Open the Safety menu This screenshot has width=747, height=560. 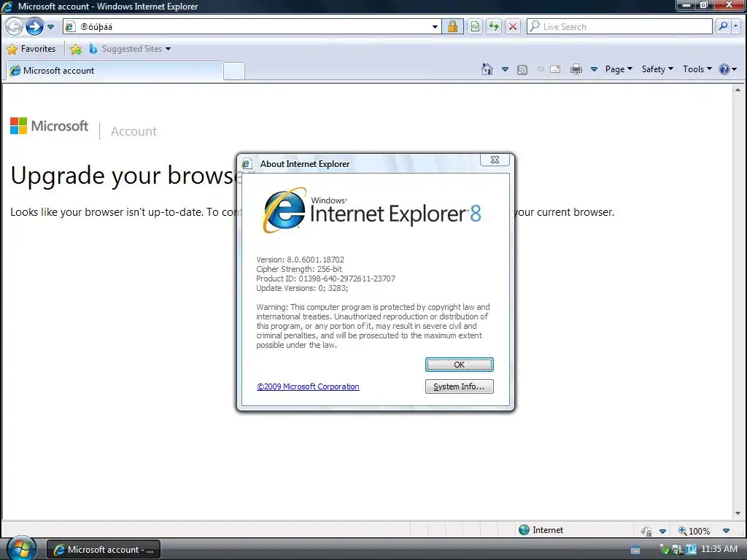pyautogui.click(x=657, y=69)
